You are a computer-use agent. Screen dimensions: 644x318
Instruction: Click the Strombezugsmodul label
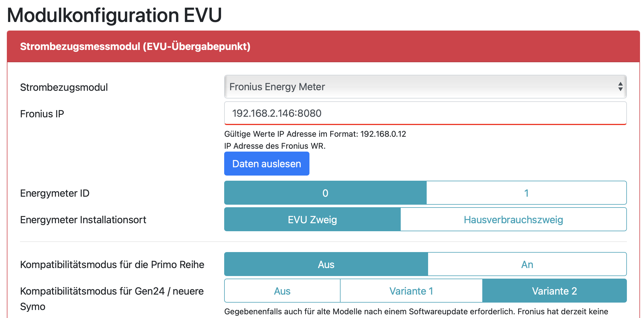64,87
